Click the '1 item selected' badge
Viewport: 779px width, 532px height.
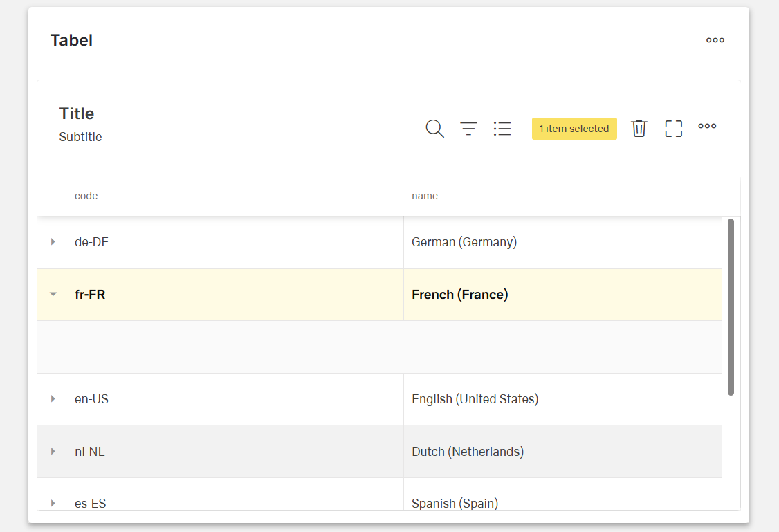(574, 129)
